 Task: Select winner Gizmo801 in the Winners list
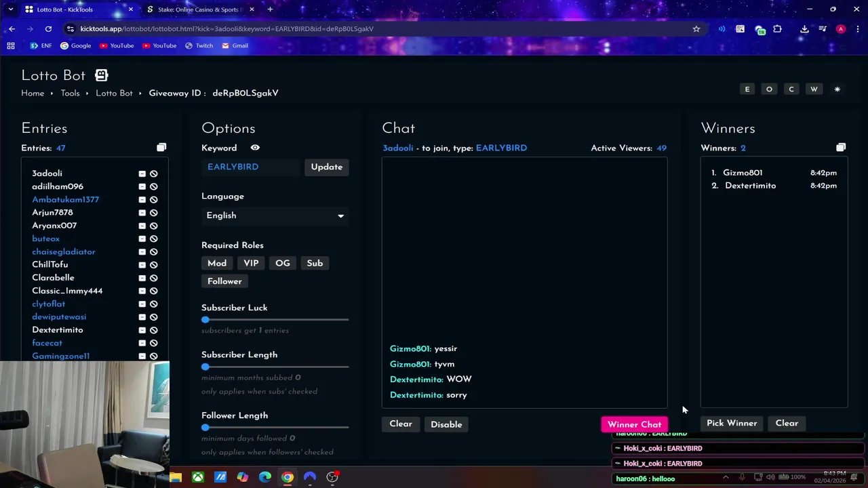[x=743, y=173]
